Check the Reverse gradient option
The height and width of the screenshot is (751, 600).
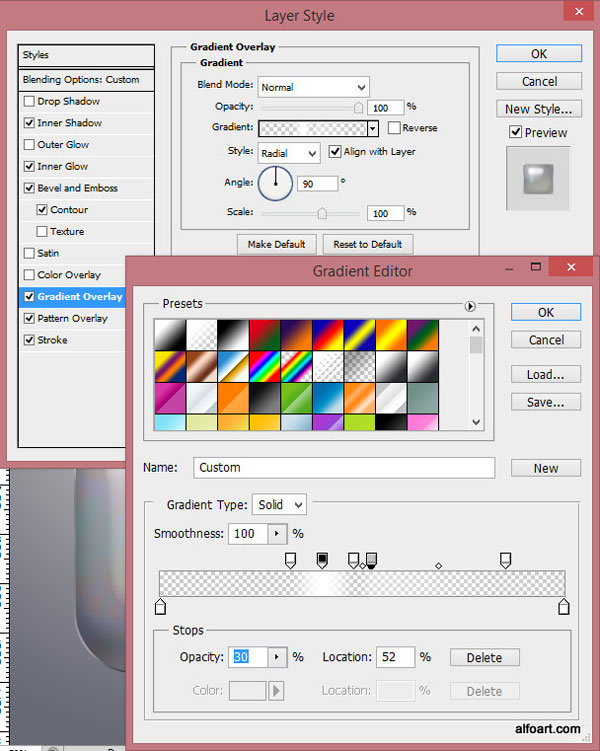point(394,128)
